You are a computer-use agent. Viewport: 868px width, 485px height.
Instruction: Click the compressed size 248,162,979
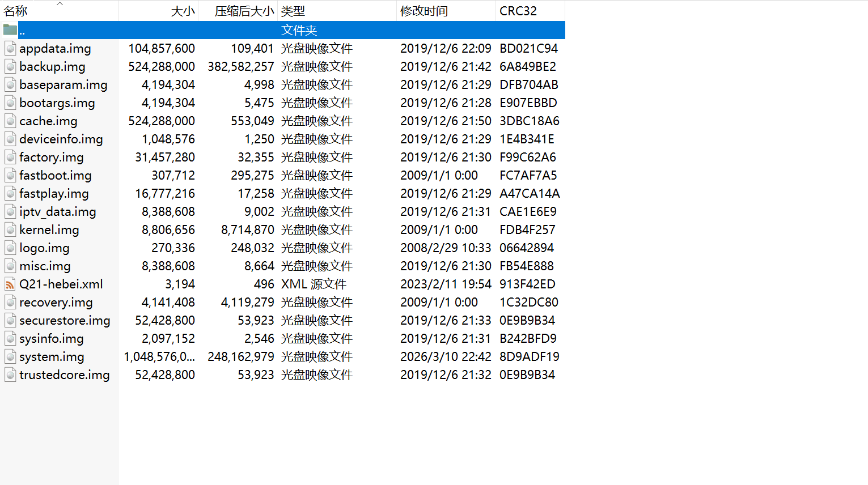241,356
